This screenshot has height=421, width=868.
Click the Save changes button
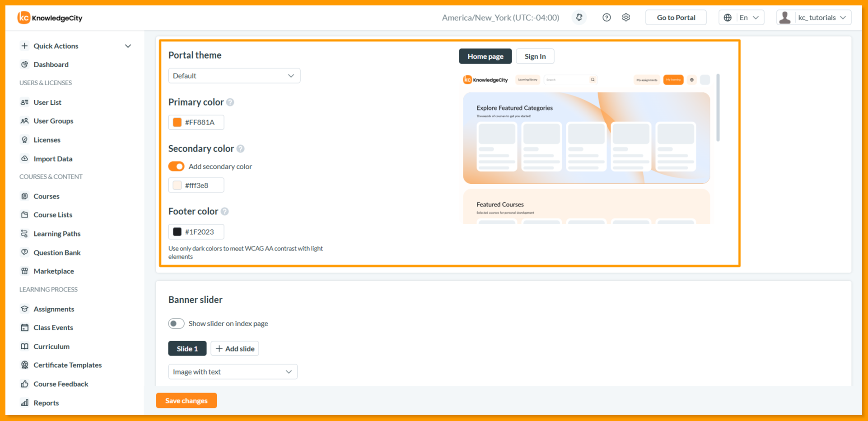[187, 401]
